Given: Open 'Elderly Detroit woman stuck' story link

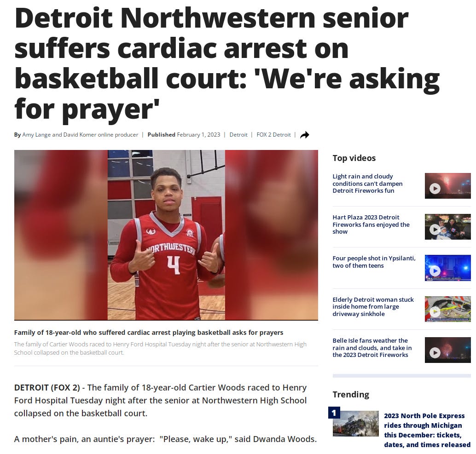Looking at the screenshot, I should (373, 307).
